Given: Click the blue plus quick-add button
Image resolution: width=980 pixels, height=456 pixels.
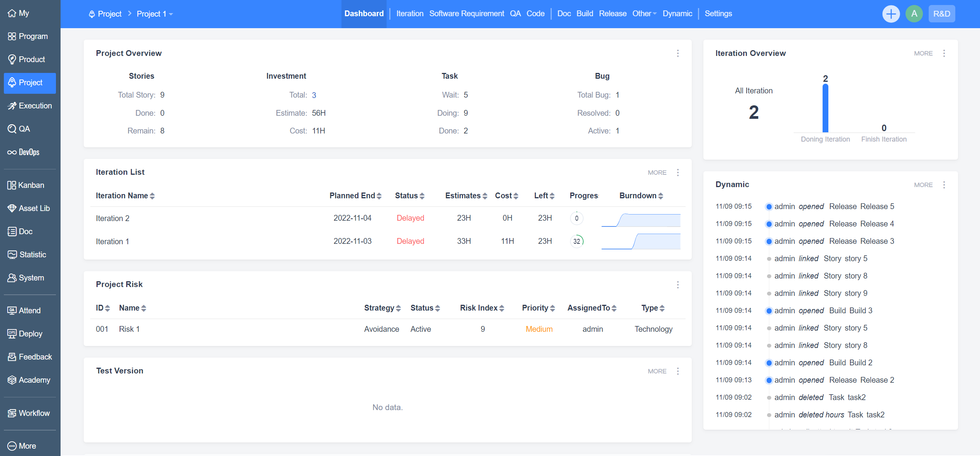Looking at the screenshot, I should [x=890, y=14].
